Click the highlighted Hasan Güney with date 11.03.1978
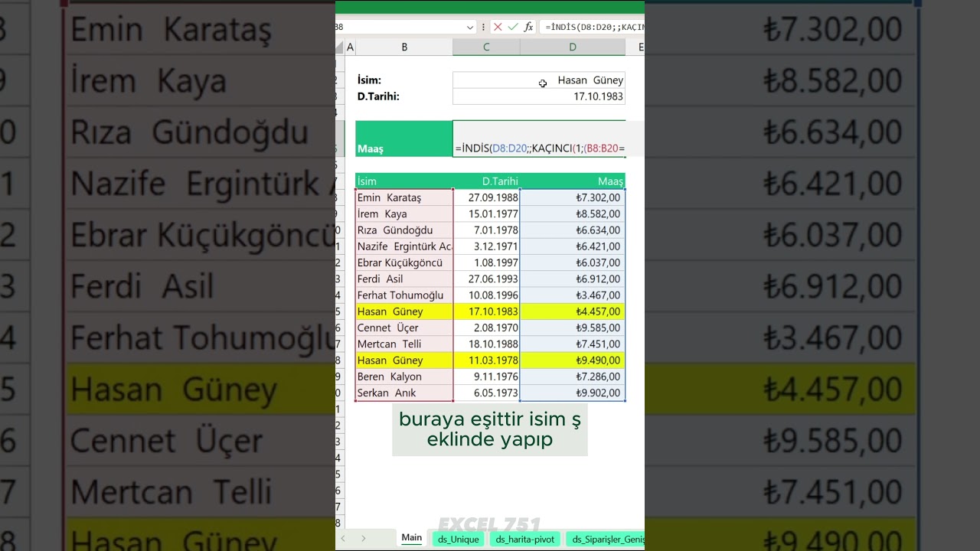Viewport: 980px width, 551px height. [404, 360]
